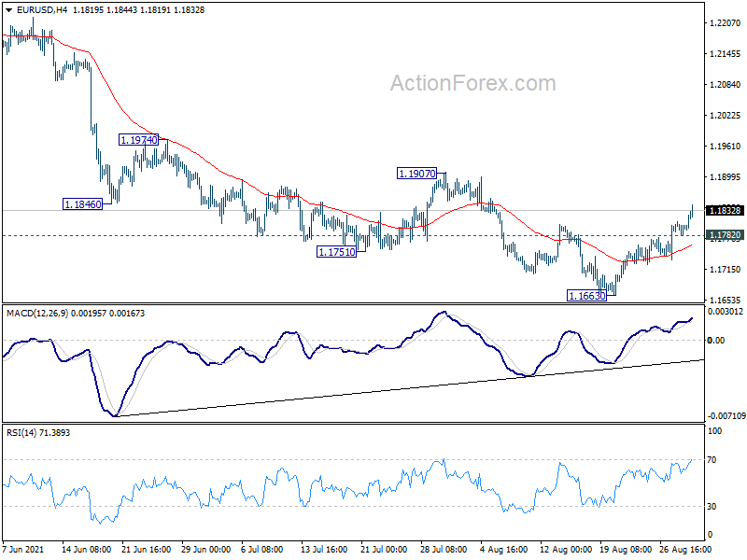Screen dimensions: 747x560
Task: Click the 29 Jun 00:00 time label
Action: pyautogui.click(x=205, y=549)
